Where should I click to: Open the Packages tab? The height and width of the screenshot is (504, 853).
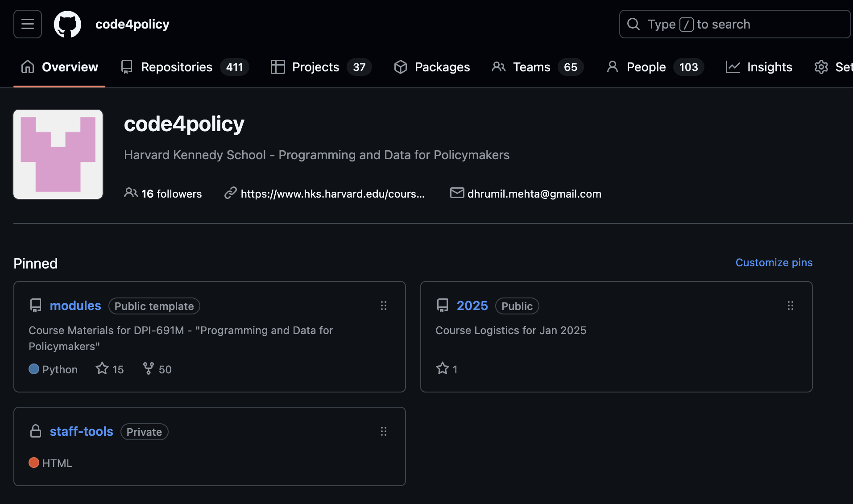pyautogui.click(x=432, y=67)
